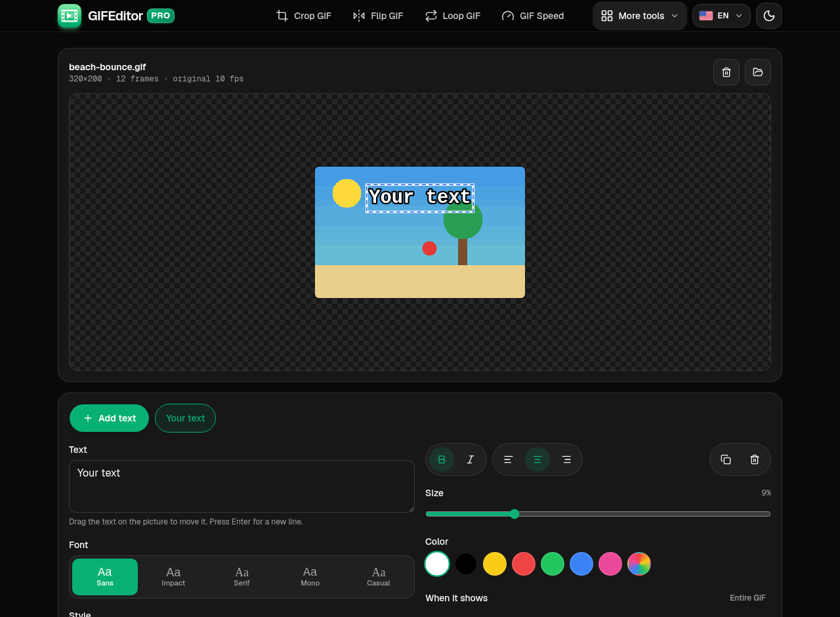Choose the Impact font
This screenshot has height=617, width=840.
click(x=173, y=577)
